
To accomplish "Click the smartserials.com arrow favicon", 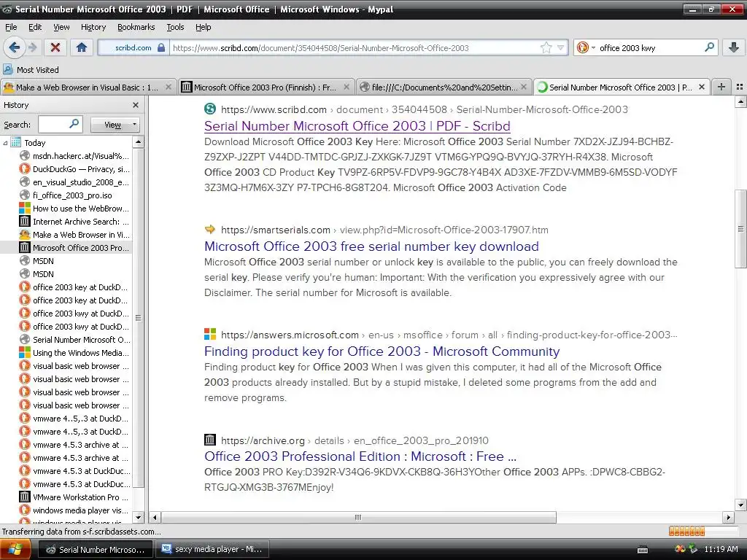I will [210, 230].
